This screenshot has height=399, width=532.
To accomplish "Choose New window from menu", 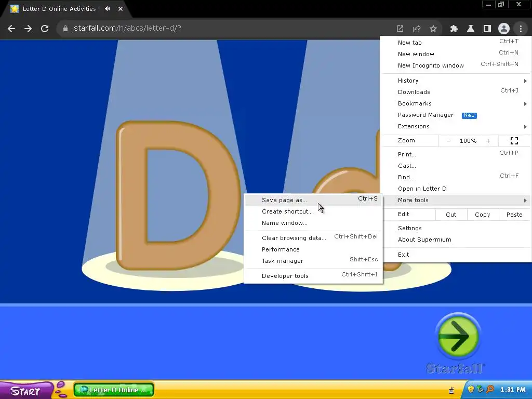I will [456, 54].
